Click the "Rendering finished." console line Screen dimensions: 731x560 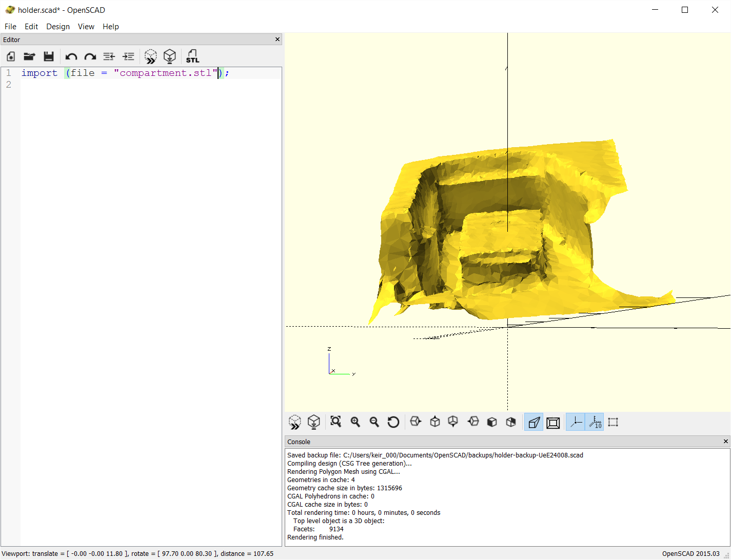click(315, 537)
